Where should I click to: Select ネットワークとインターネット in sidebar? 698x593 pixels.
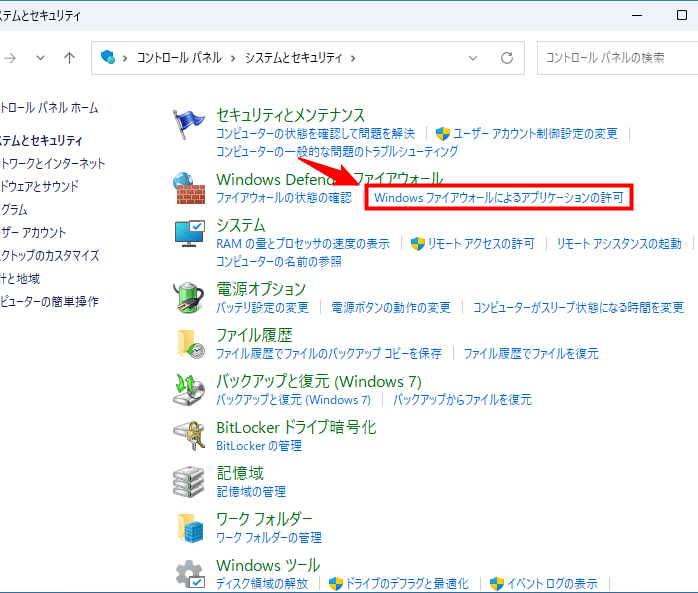pos(53,163)
